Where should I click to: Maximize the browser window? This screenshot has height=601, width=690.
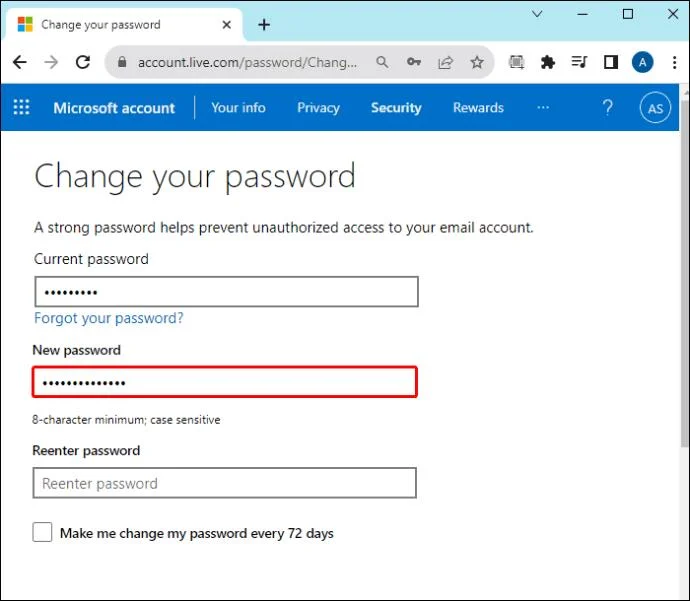pos(628,14)
